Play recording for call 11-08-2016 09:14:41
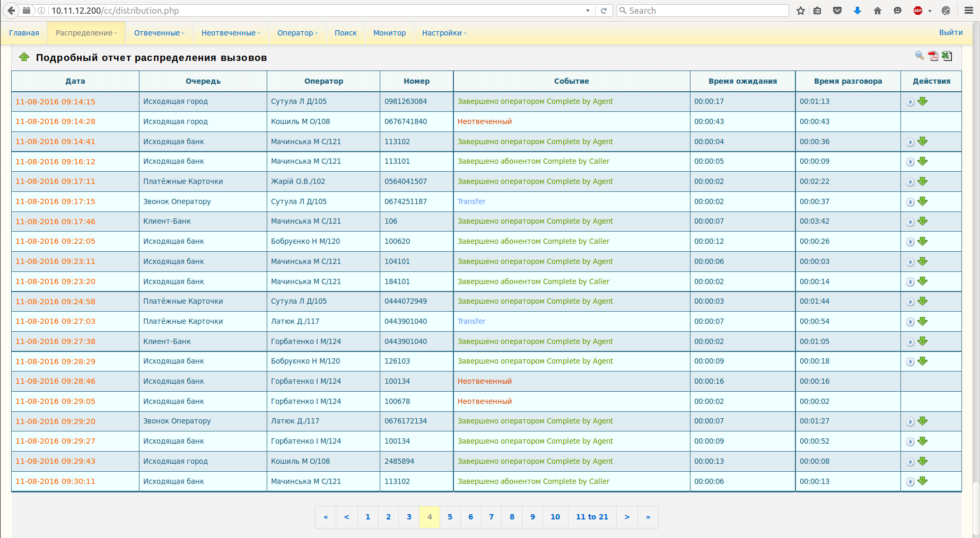The width and height of the screenshot is (980, 538). pos(910,142)
